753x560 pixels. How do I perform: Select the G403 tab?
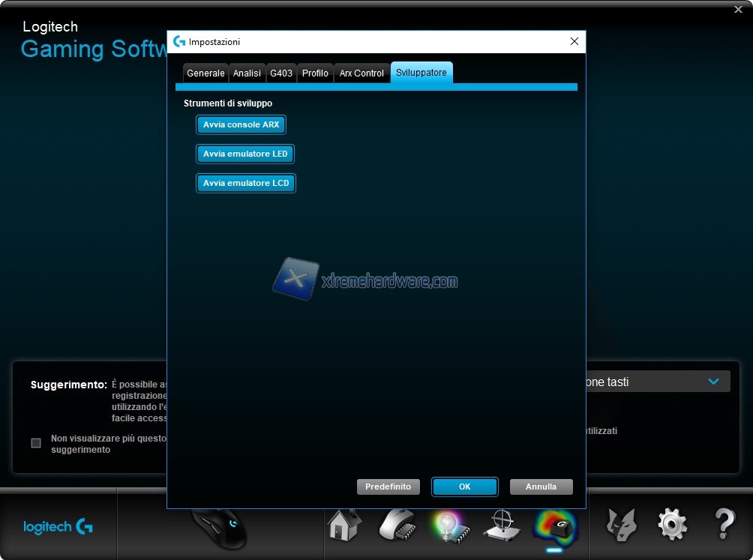(281, 73)
